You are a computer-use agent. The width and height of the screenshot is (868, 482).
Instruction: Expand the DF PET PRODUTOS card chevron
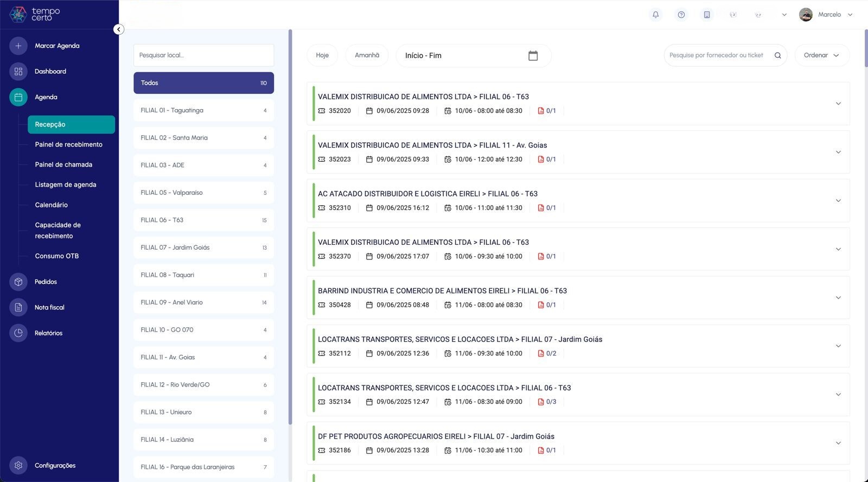click(838, 443)
